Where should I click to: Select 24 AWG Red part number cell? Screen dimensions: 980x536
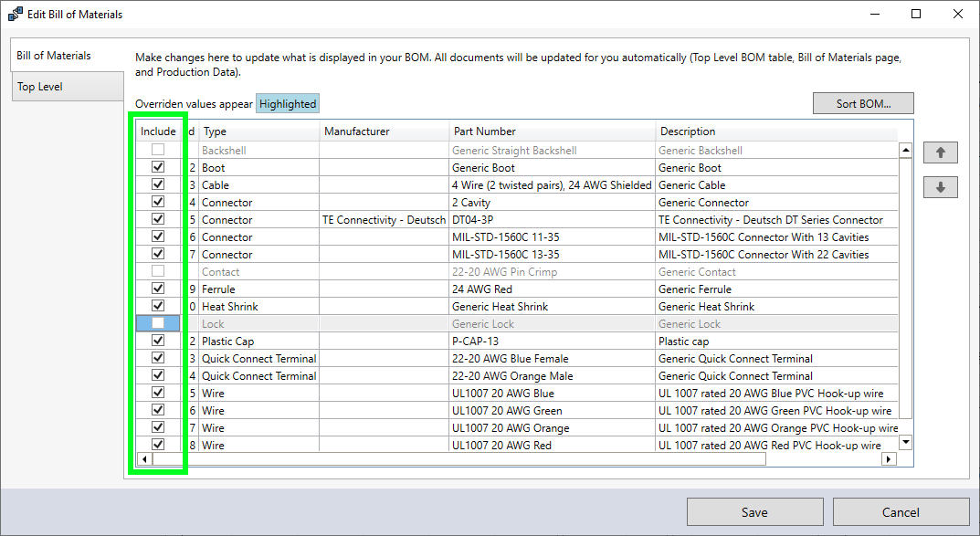point(553,289)
